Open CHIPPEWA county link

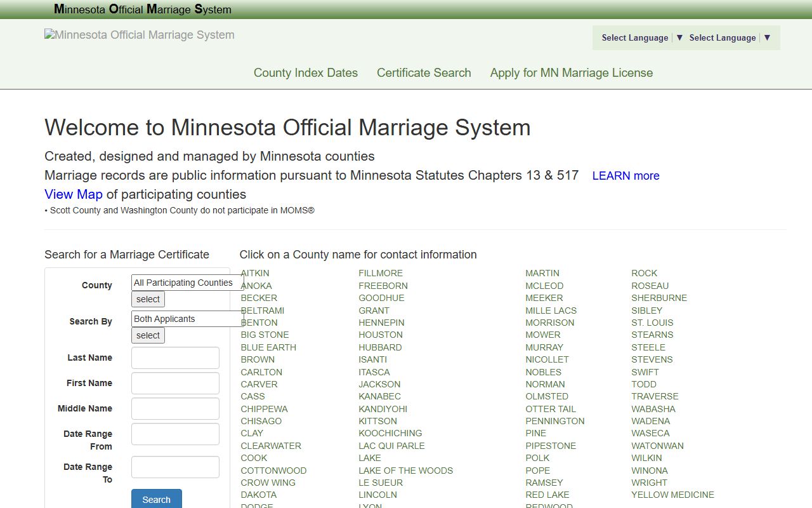click(264, 409)
